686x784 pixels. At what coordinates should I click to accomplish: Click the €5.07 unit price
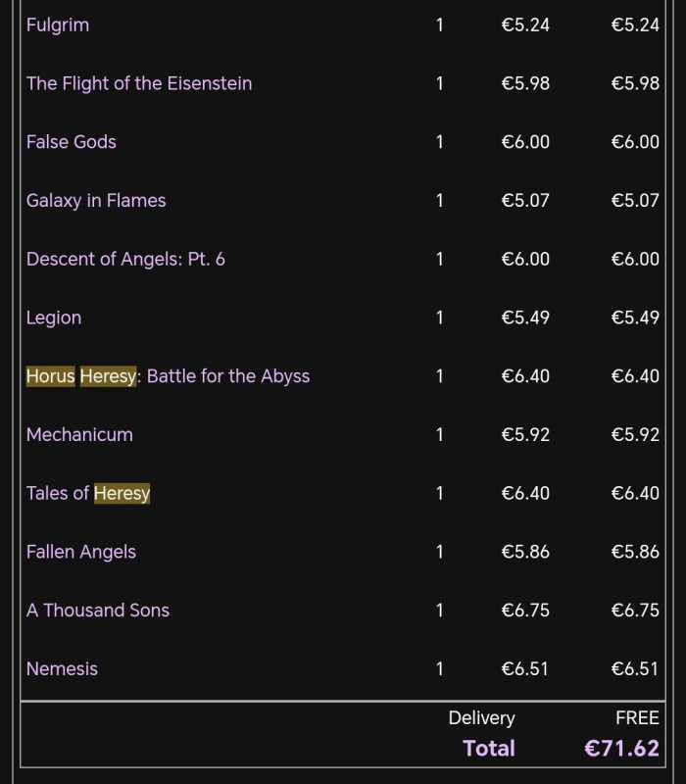coord(525,201)
